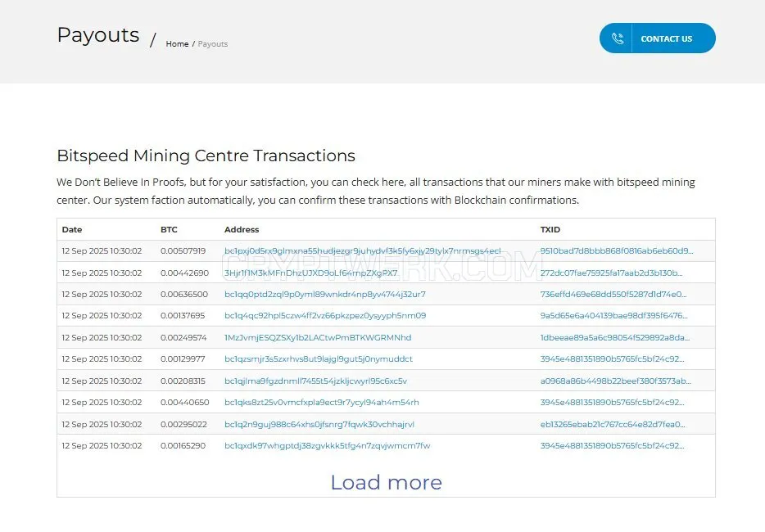Select the BTC amount 0.00137695
This screenshot has height=532, width=765.
[183, 315]
